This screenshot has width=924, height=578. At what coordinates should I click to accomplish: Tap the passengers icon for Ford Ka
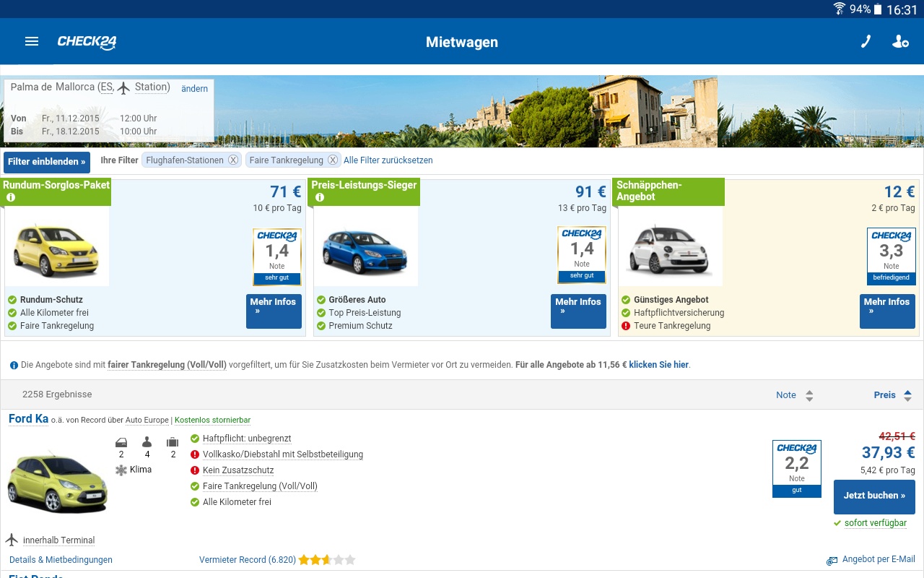147,441
